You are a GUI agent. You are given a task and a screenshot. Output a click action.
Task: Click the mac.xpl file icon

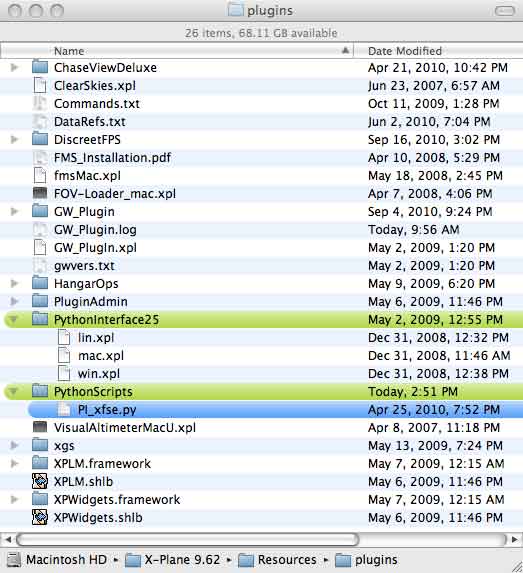coord(64,355)
